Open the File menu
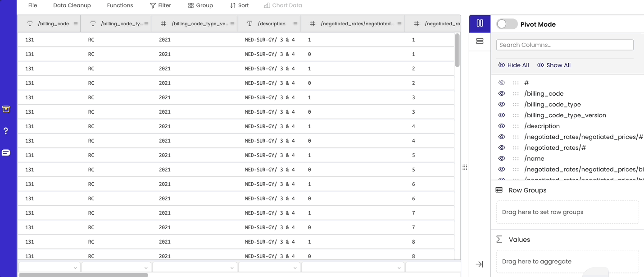This screenshot has height=277, width=644. pos(32,5)
